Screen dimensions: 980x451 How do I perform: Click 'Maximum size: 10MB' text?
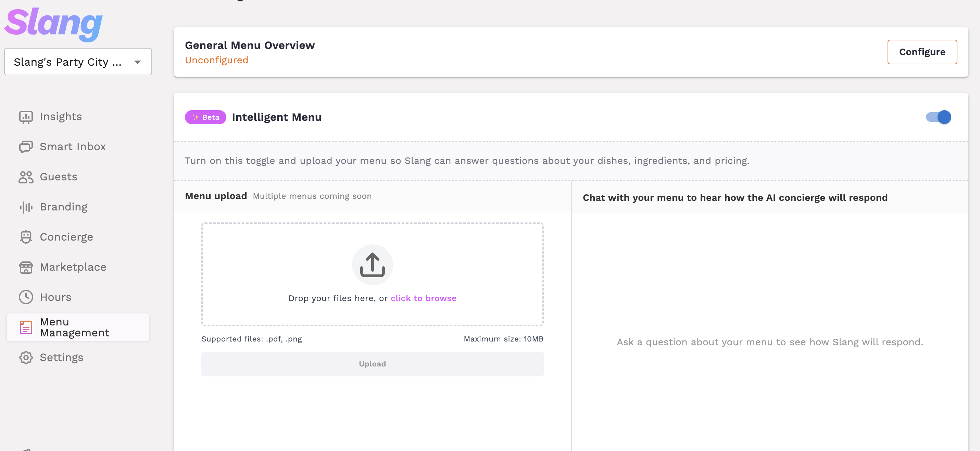coord(503,339)
